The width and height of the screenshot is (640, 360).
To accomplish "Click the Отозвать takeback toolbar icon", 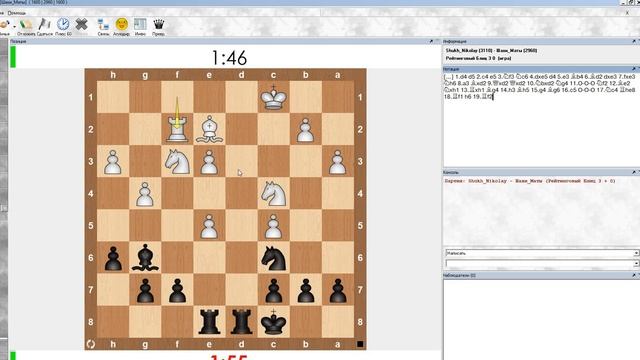I will tap(27, 26).
